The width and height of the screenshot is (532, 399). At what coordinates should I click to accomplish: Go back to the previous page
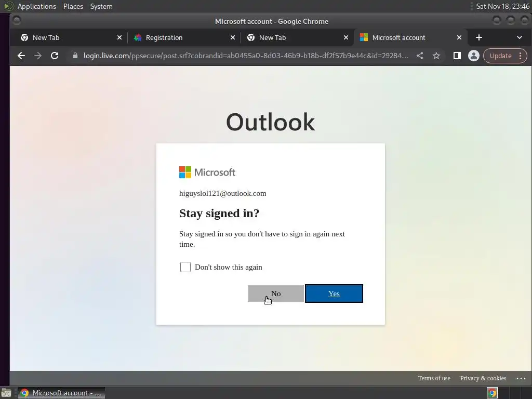point(21,56)
